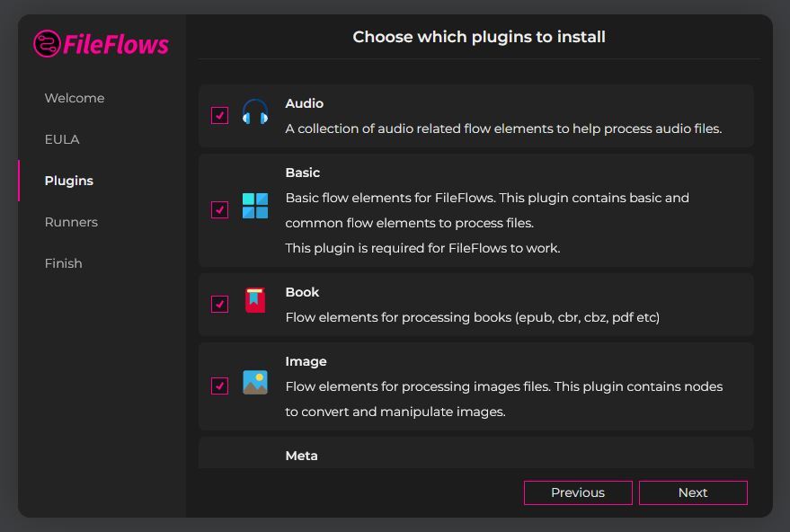
Task: Uncheck the Book plugin checkbox
Action: click(219, 304)
